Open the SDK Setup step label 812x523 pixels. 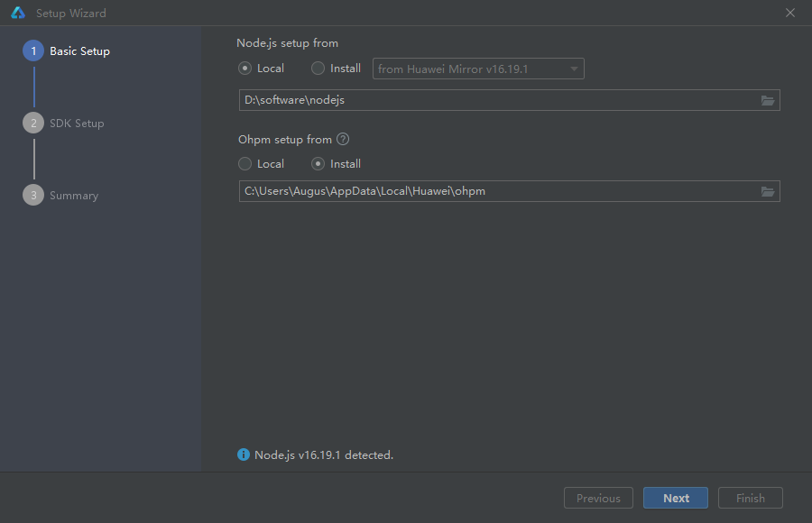(x=77, y=124)
